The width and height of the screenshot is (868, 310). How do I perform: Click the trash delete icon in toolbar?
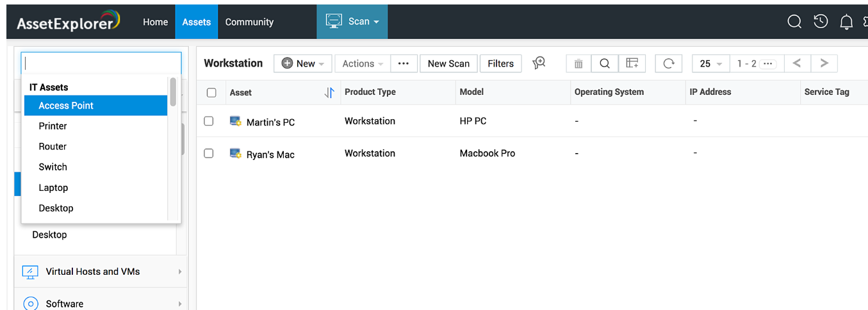pyautogui.click(x=578, y=63)
